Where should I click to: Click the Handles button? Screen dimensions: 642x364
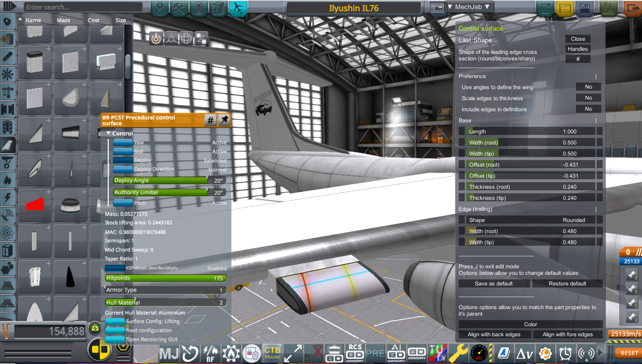[x=578, y=49]
